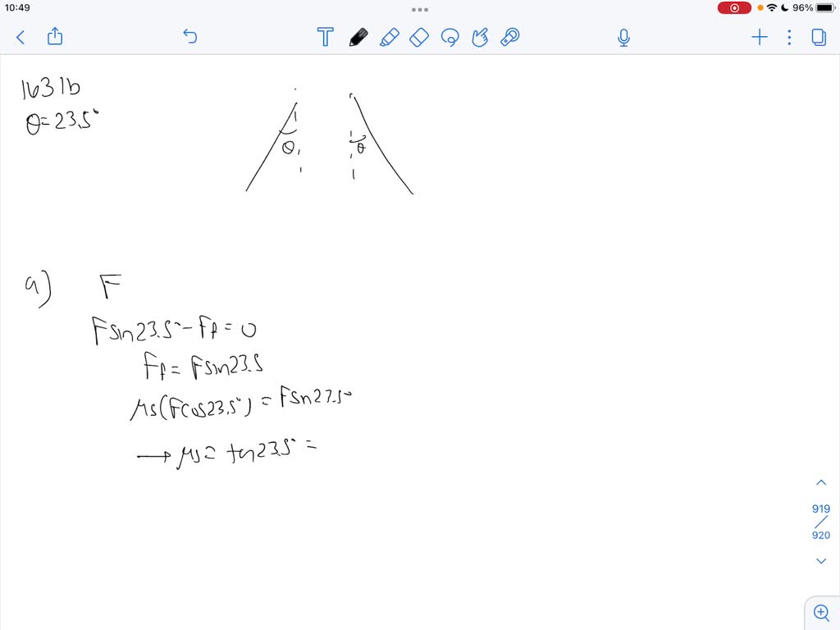Select the Pen tool
The width and height of the screenshot is (840, 630).
point(358,37)
